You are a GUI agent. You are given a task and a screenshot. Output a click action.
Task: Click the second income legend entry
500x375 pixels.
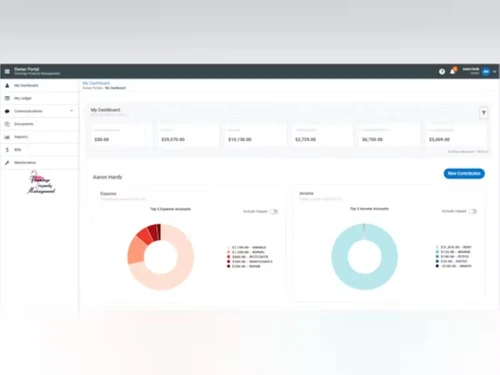click(453, 252)
